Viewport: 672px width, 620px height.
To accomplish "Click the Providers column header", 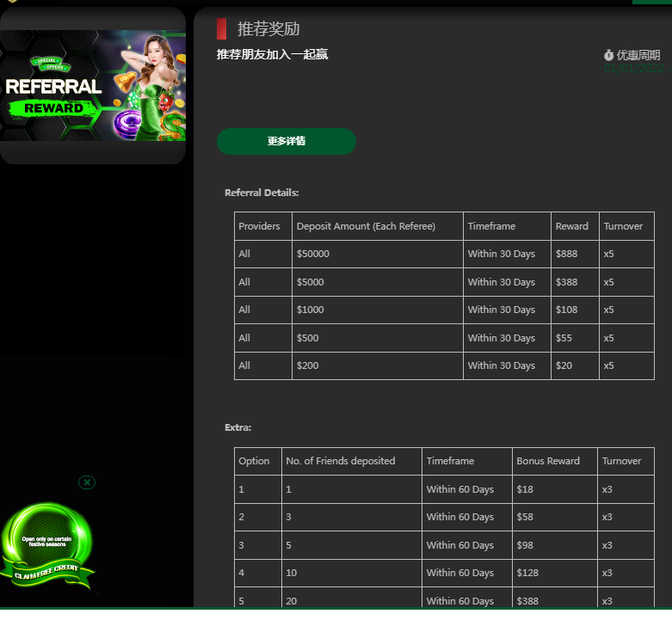I will click(259, 226).
